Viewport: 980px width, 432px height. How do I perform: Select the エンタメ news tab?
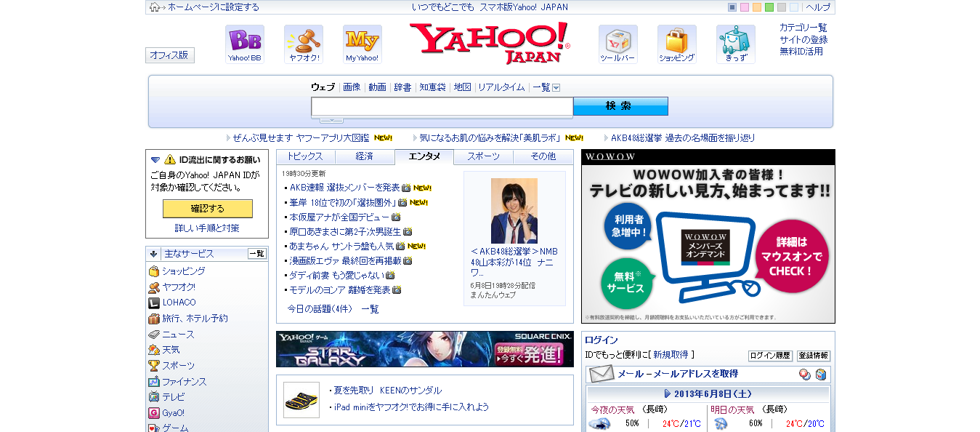[x=424, y=156]
